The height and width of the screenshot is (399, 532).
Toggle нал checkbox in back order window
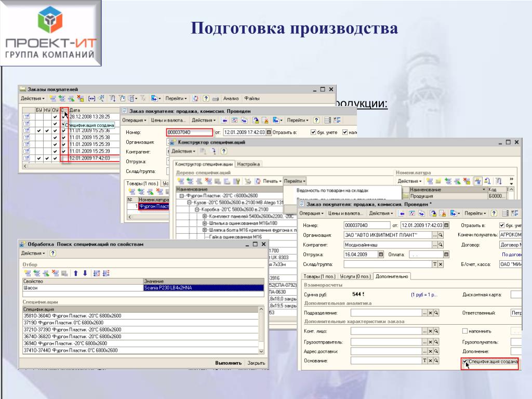pyautogui.click(x=345, y=132)
